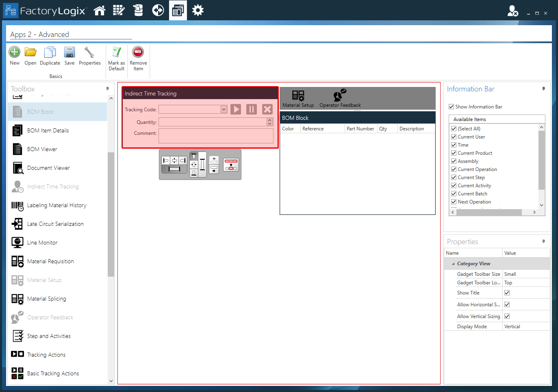Collapse the Category View group in Properties

click(x=453, y=263)
